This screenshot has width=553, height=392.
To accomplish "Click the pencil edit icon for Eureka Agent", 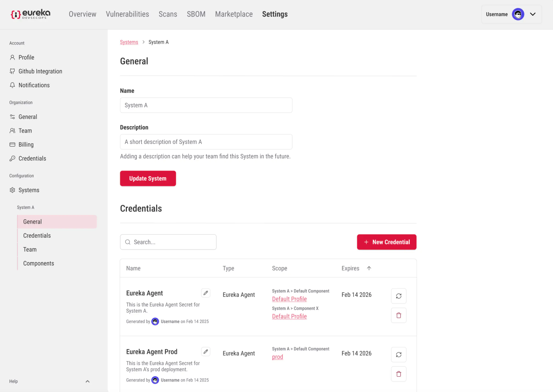I will point(206,293).
